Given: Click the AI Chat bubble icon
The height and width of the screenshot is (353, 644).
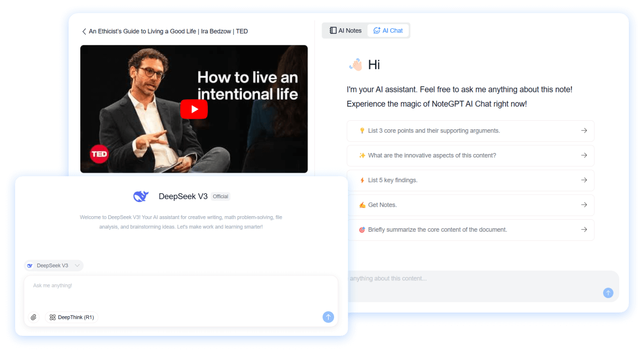Looking at the screenshot, I should tap(377, 30).
